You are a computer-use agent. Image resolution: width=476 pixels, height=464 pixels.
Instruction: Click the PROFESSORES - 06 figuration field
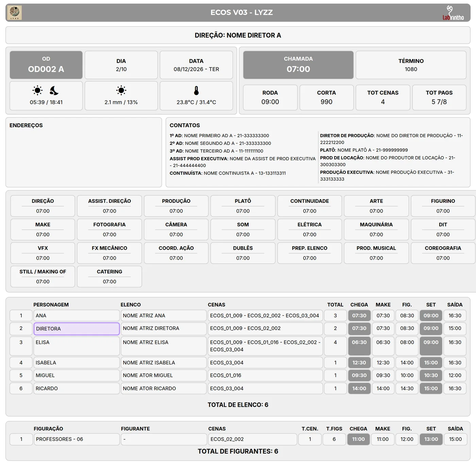pos(76,439)
